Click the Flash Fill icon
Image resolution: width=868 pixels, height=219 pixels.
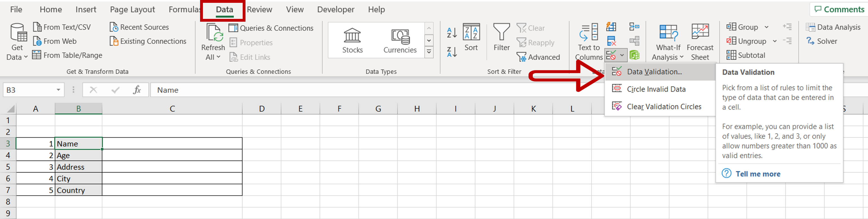(x=611, y=26)
